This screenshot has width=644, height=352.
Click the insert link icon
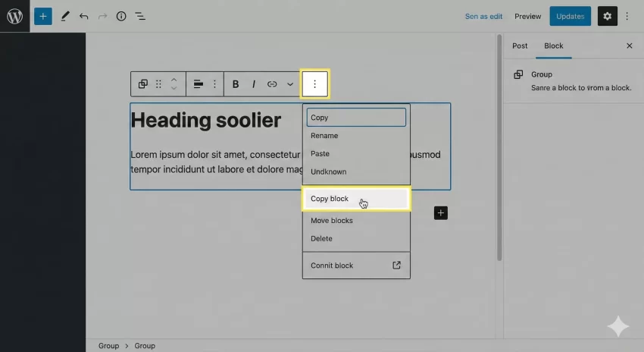tap(272, 84)
